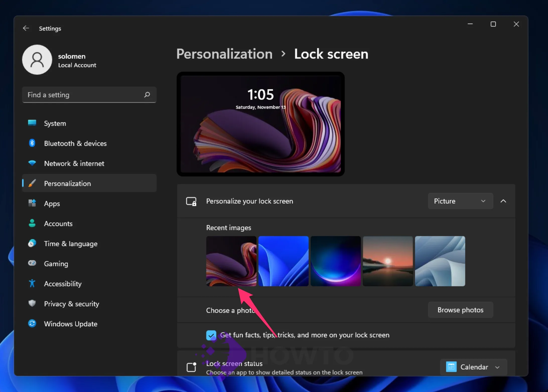
Task: Open Apps settings
Action: [x=89, y=204]
